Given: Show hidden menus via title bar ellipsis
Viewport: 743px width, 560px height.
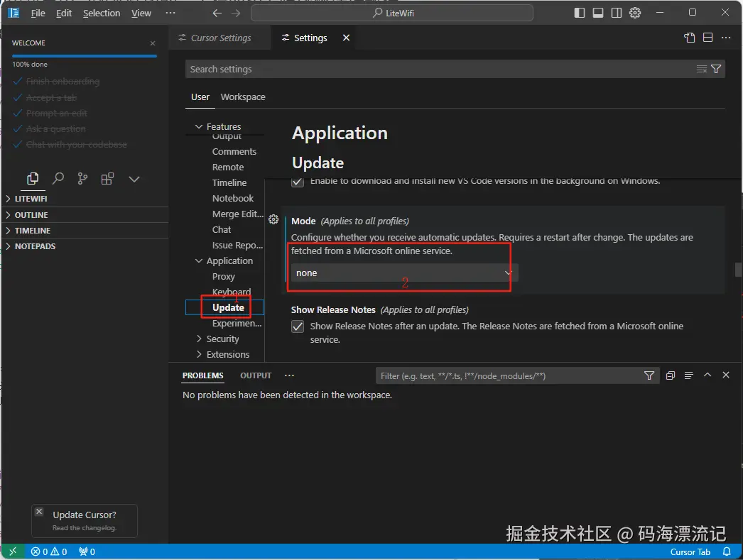Looking at the screenshot, I should [x=170, y=13].
